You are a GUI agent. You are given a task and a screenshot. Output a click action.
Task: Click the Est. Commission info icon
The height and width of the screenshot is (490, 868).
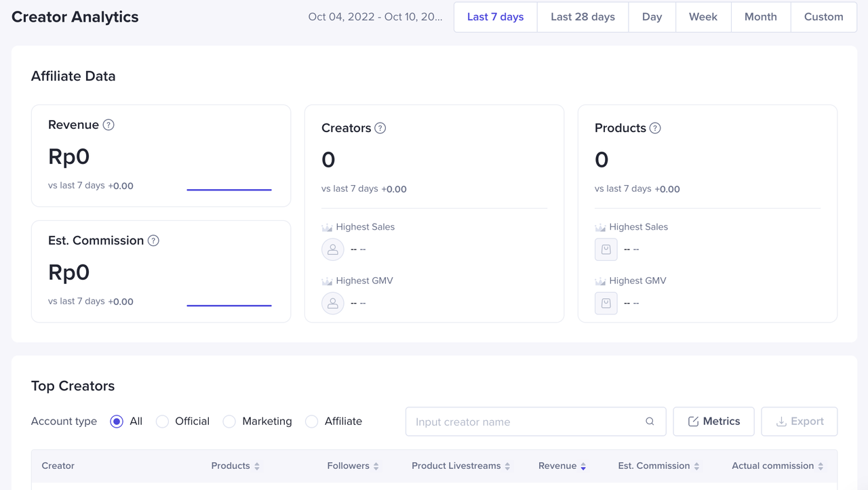point(153,241)
